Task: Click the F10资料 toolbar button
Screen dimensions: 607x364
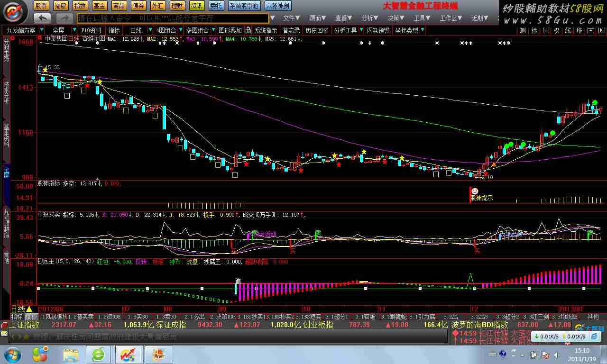Action: [x=92, y=30]
